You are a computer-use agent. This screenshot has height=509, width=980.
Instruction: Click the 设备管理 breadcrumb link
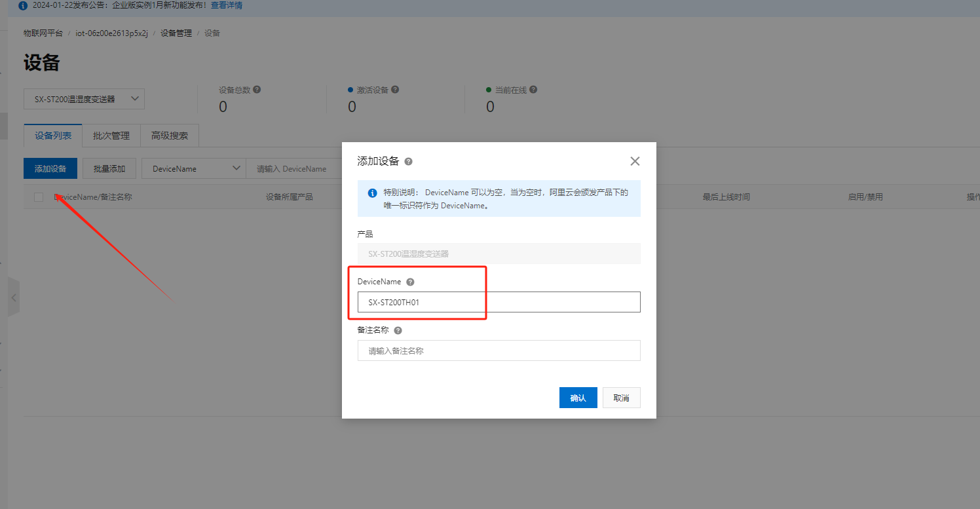[176, 33]
